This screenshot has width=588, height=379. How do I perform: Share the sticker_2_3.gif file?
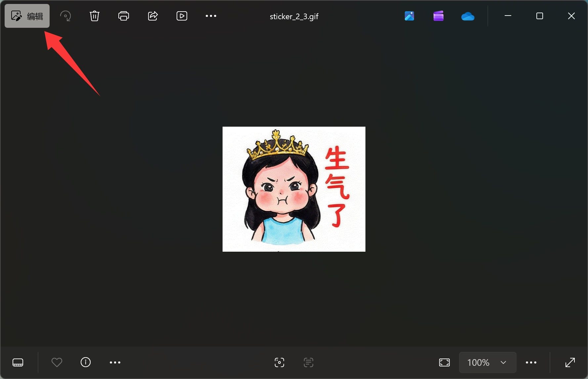pos(153,16)
